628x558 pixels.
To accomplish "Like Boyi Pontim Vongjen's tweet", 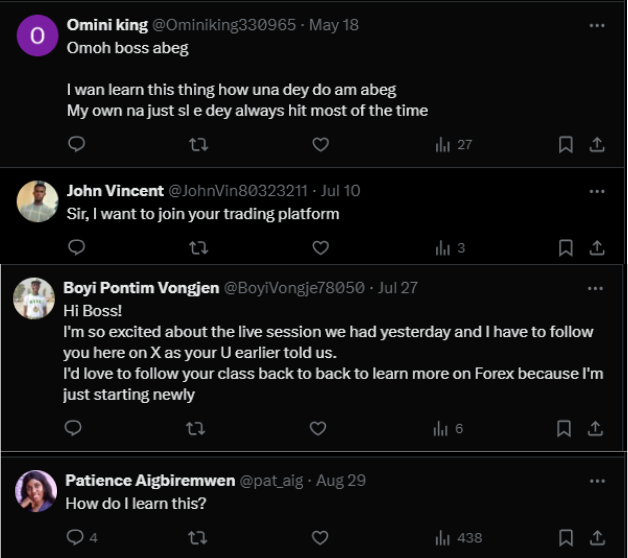I will pos(318,428).
